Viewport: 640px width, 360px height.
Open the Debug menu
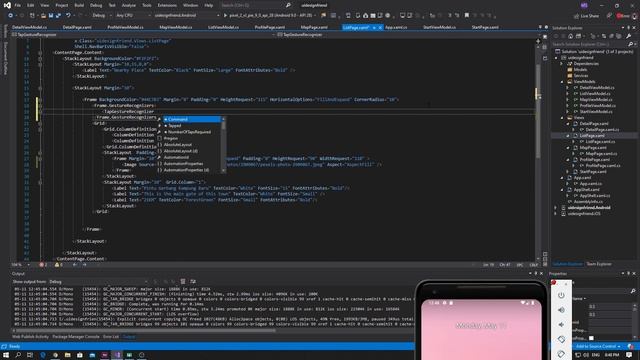(96, 5)
